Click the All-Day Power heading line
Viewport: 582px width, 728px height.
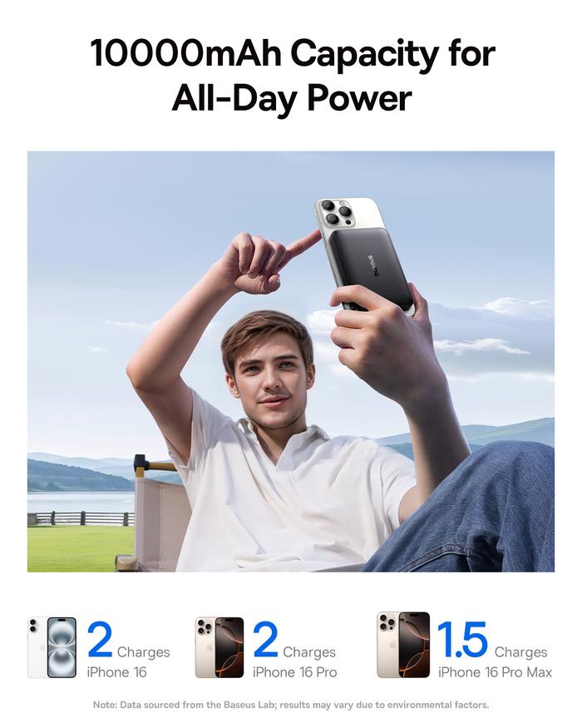(292, 98)
